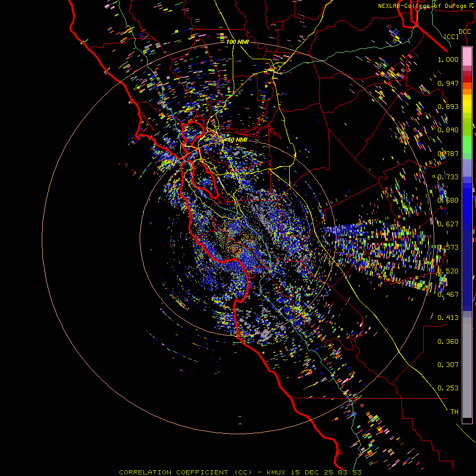
Task: Click the 0.627 scale value
Action: coord(448,224)
